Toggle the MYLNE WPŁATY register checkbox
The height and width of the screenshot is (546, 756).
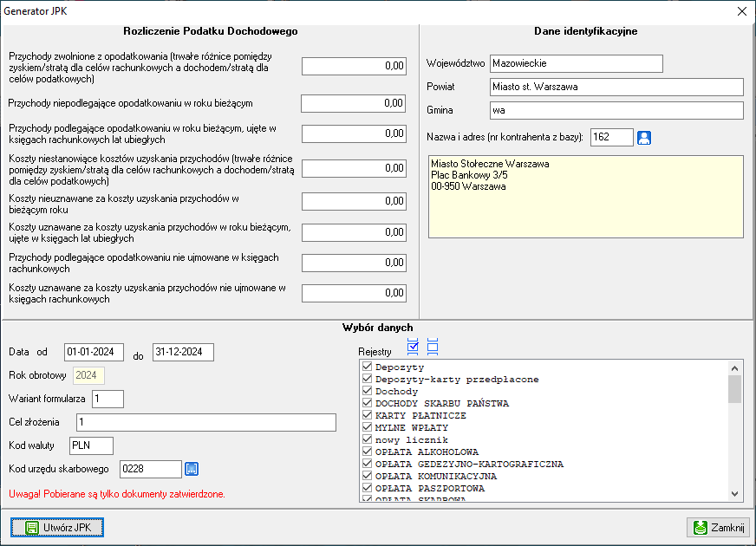click(x=367, y=428)
